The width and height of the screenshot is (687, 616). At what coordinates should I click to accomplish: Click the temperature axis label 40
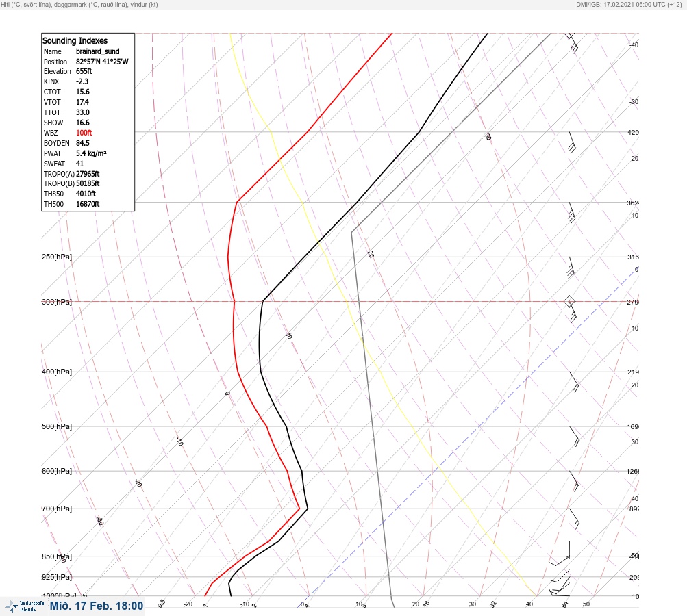(x=529, y=604)
